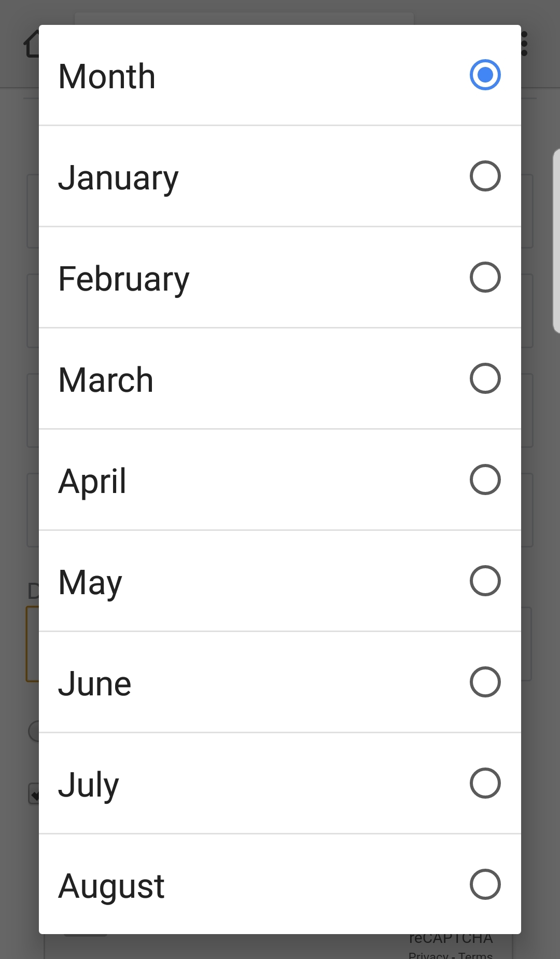Click the selected Month radio button
The width and height of the screenshot is (560, 959).
pos(485,75)
